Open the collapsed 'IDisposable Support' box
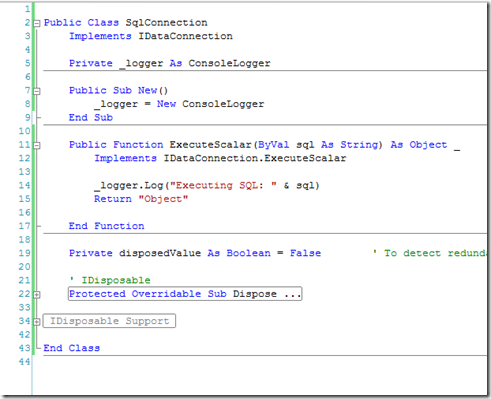491x399 pixels. [109, 321]
